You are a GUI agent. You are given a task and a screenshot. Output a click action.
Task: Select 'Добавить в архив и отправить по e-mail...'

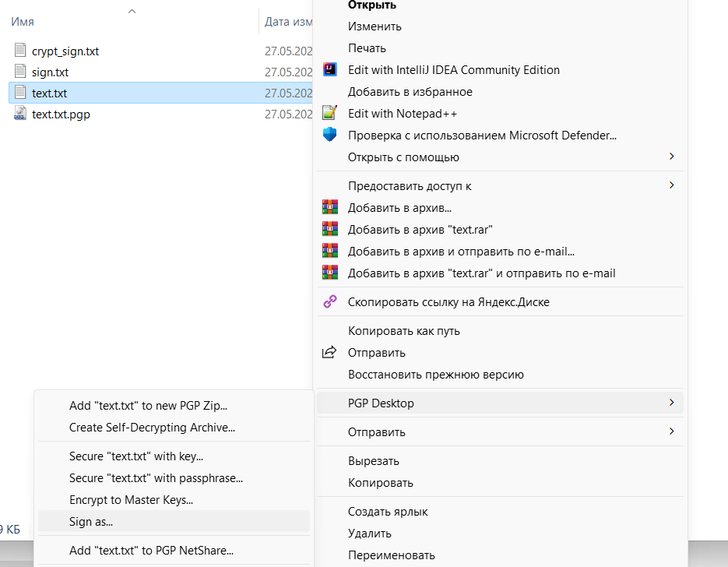pos(500,252)
